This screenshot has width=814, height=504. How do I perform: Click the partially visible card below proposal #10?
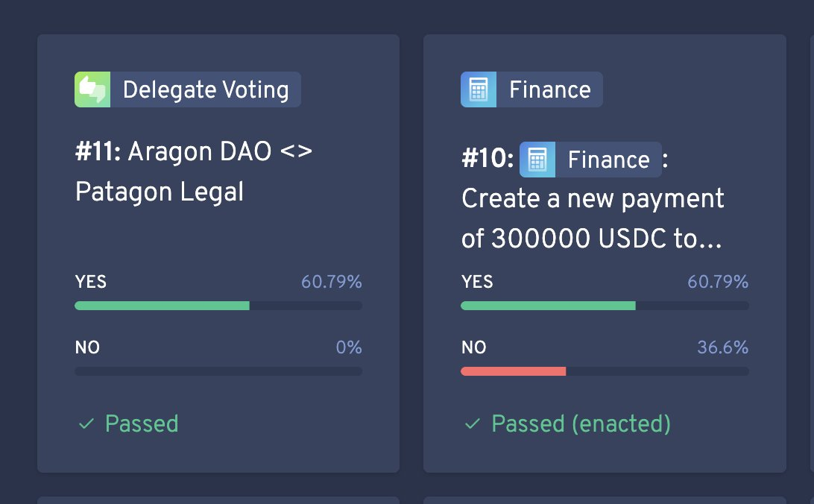605,501
